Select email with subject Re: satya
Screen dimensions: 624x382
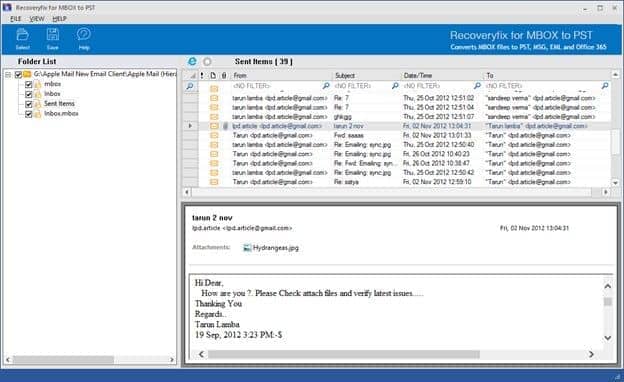click(x=404, y=182)
